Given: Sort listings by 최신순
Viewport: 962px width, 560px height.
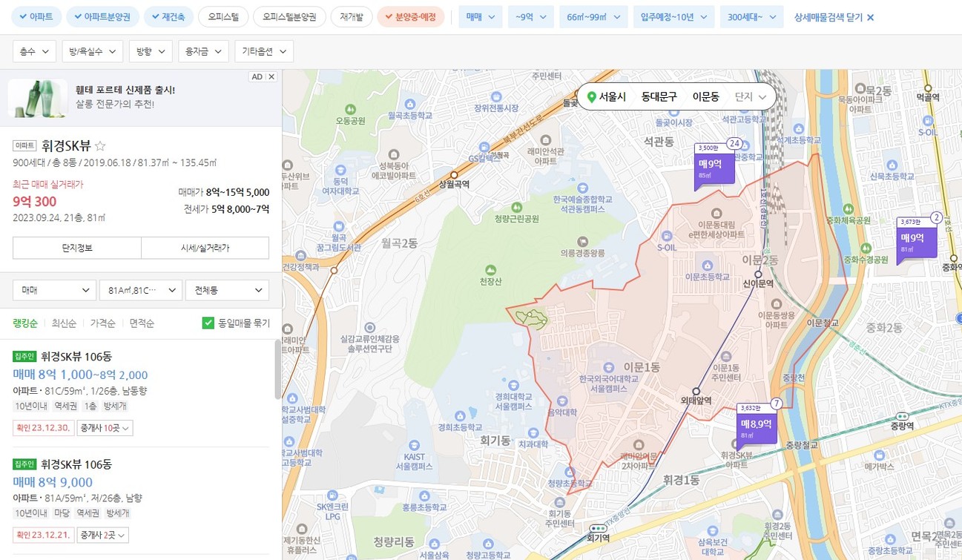Looking at the screenshot, I should [64, 323].
